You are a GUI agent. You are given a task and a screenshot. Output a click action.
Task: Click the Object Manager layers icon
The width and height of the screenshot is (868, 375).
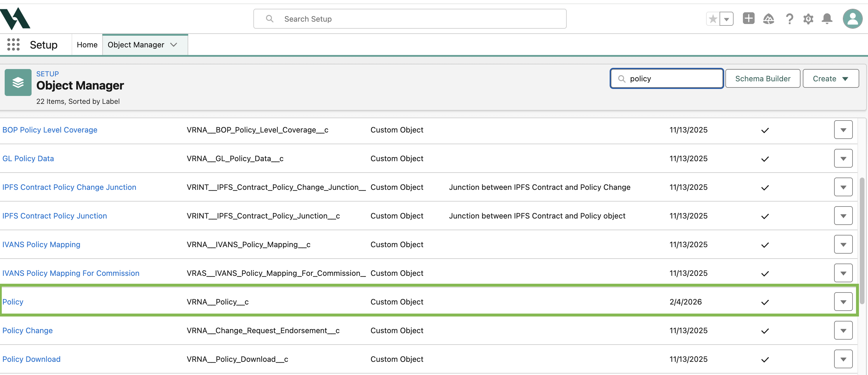tap(18, 82)
